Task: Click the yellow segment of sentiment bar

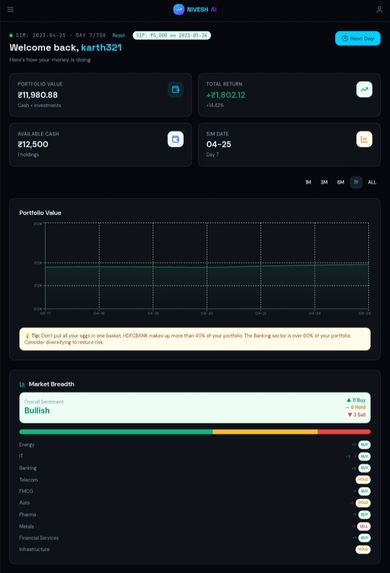Action: click(265, 432)
